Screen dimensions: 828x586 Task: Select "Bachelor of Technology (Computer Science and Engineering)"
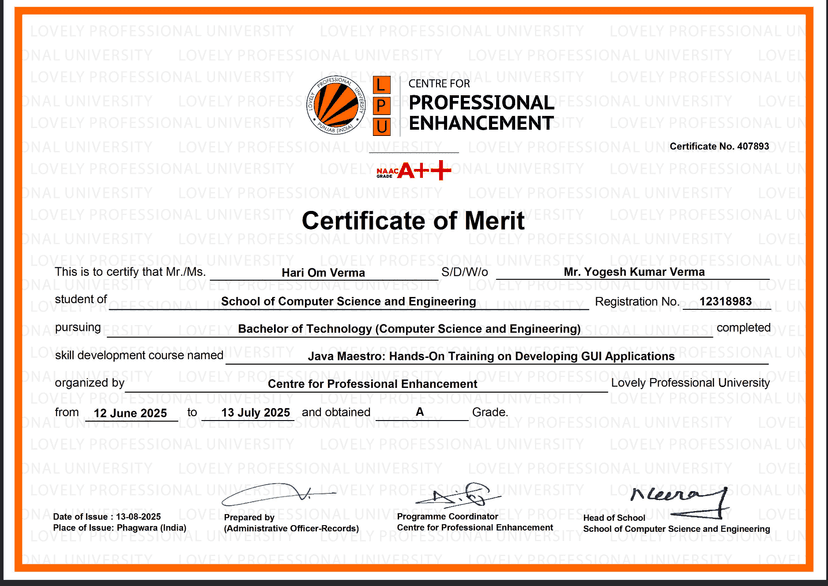click(x=409, y=329)
